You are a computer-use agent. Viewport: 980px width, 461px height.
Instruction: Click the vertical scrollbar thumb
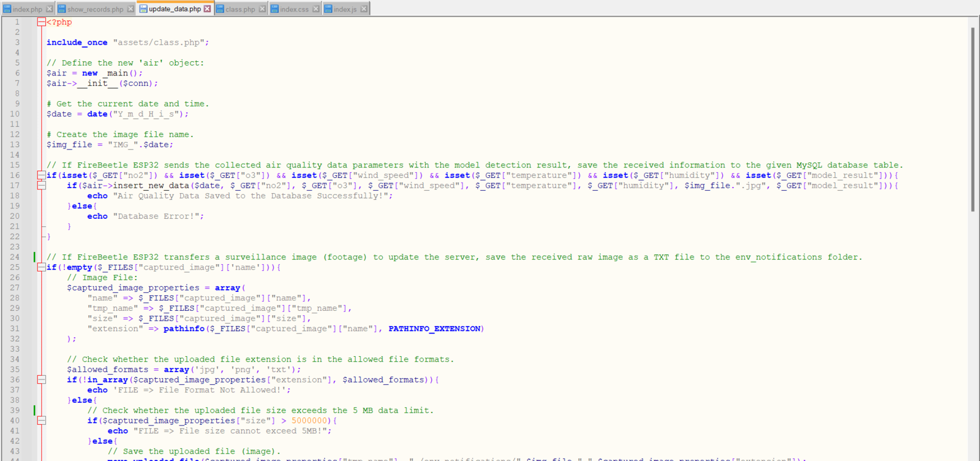click(973, 120)
